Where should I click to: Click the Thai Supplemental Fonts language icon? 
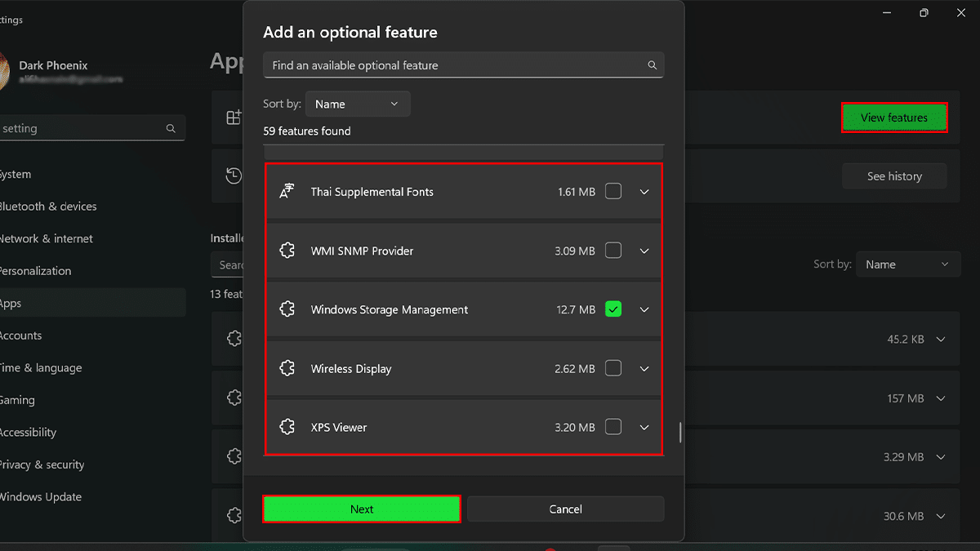[287, 192]
